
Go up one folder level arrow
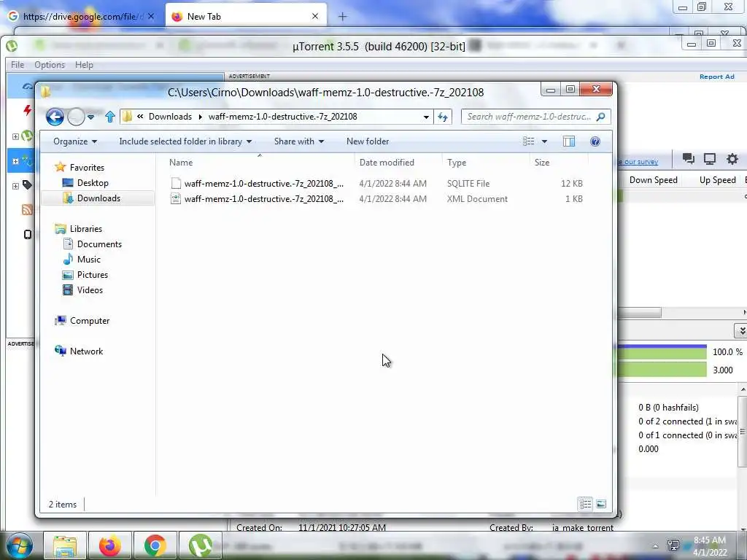click(x=110, y=117)
